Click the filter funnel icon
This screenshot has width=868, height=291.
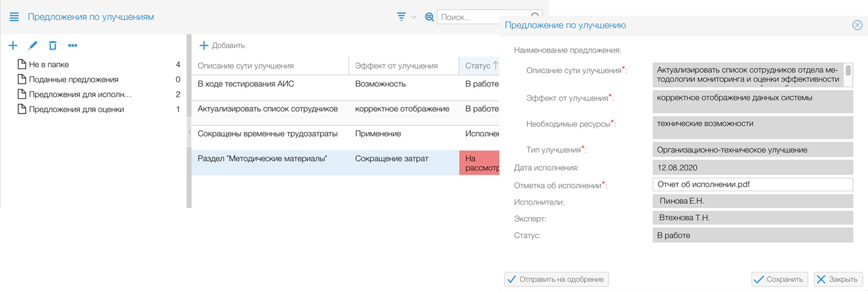point(401,17)
